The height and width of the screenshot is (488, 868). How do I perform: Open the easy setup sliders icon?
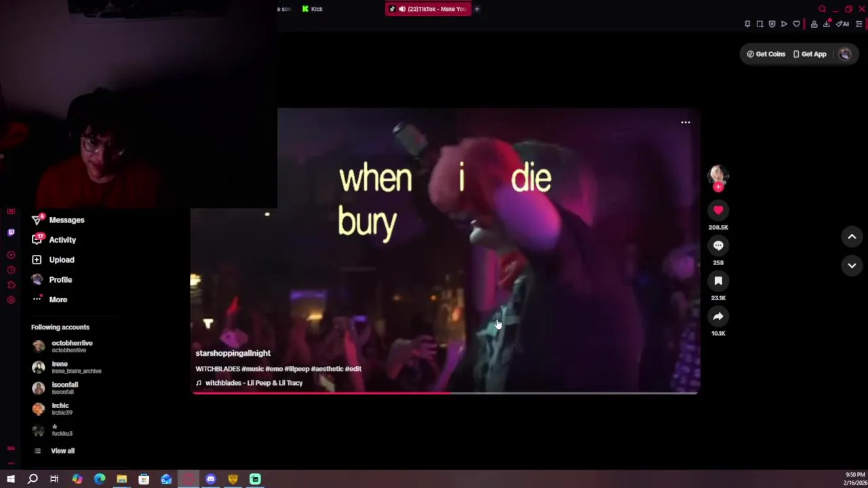(x=859, y=24)
